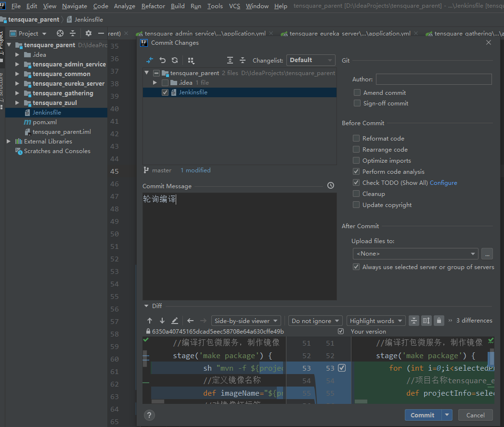Collapse all in the Project panel

pos(73,33)
